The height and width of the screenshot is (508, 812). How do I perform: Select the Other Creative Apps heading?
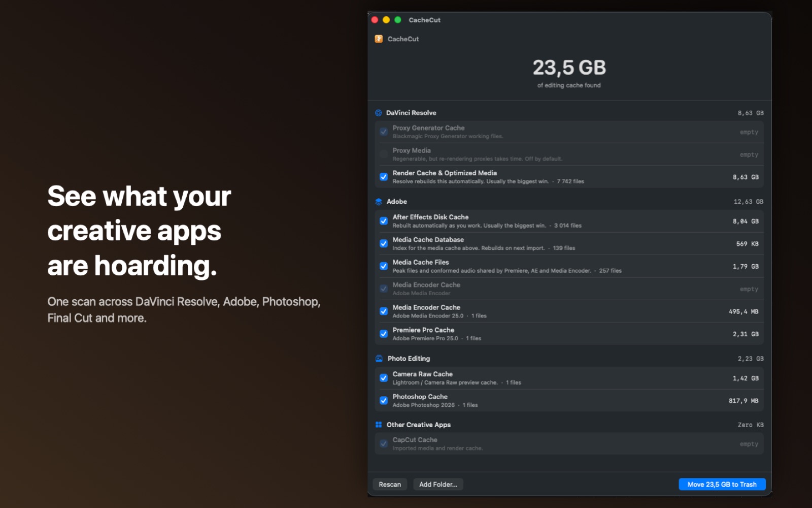point(419,425)
